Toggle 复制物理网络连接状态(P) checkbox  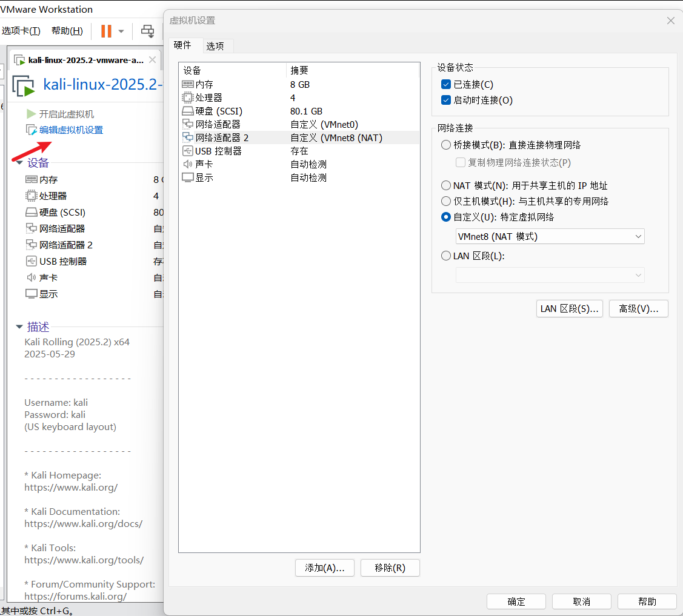461,162
